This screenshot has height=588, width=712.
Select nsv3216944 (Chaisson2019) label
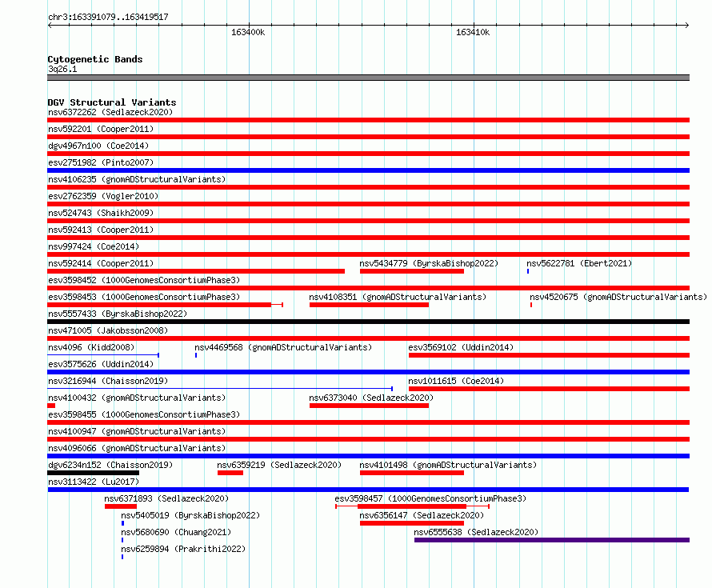(108, 381)
